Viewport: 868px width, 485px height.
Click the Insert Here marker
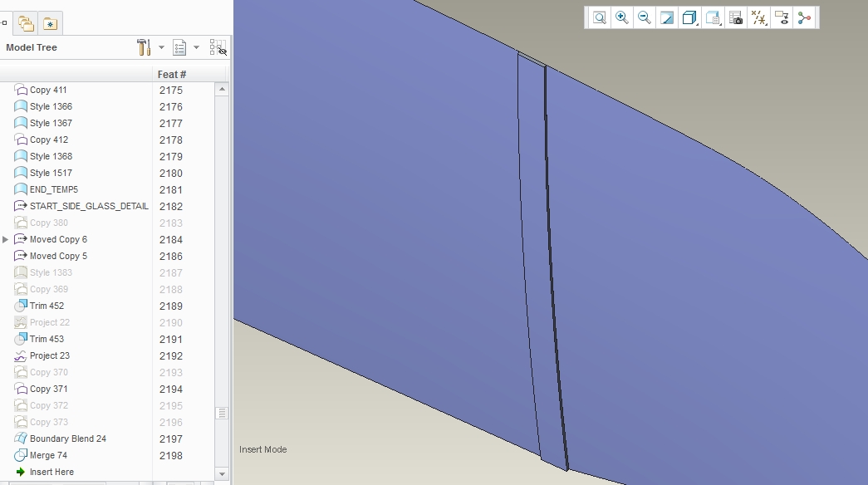(51, 472)
